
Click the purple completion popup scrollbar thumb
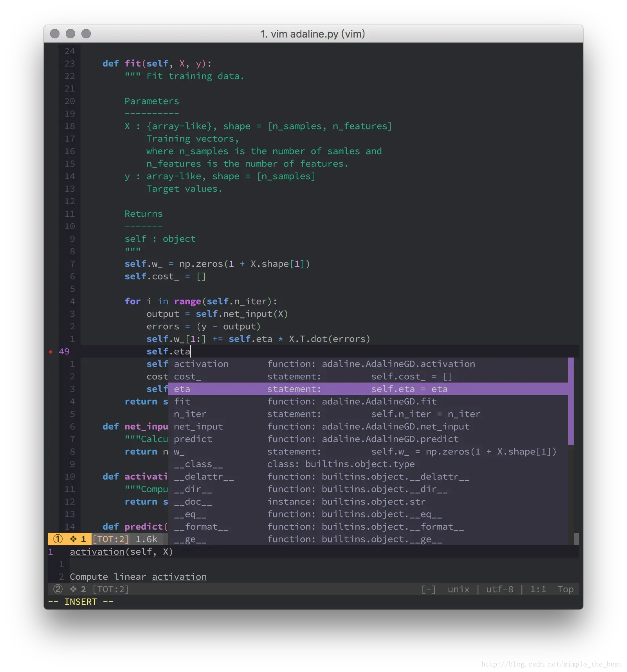pyautogui.click(x=571, y=401)
